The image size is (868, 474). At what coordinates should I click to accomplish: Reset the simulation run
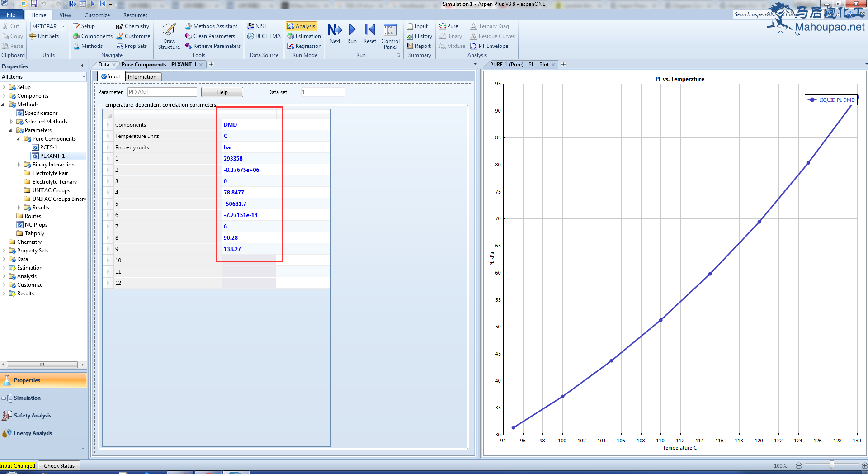370,34
